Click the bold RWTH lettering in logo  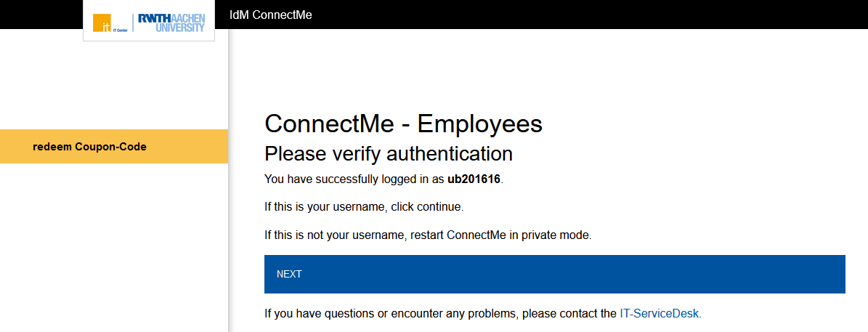(x=155, y=17)
